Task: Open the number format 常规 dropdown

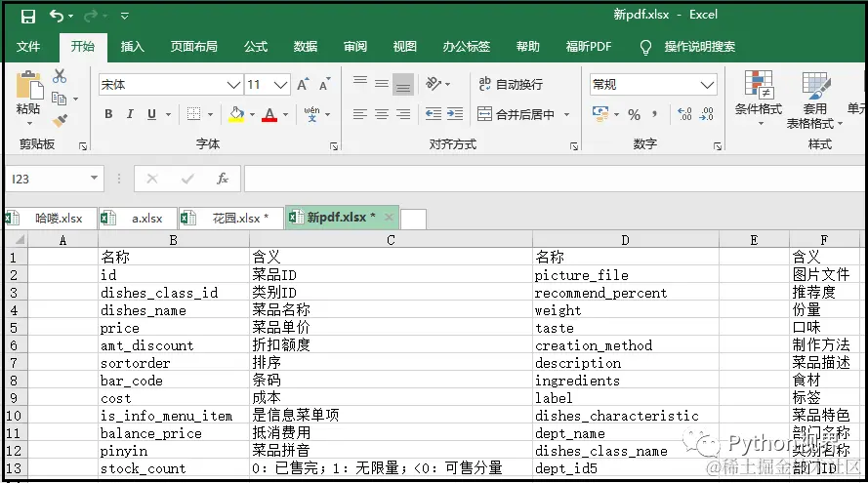Action: [x=707, y=85]
